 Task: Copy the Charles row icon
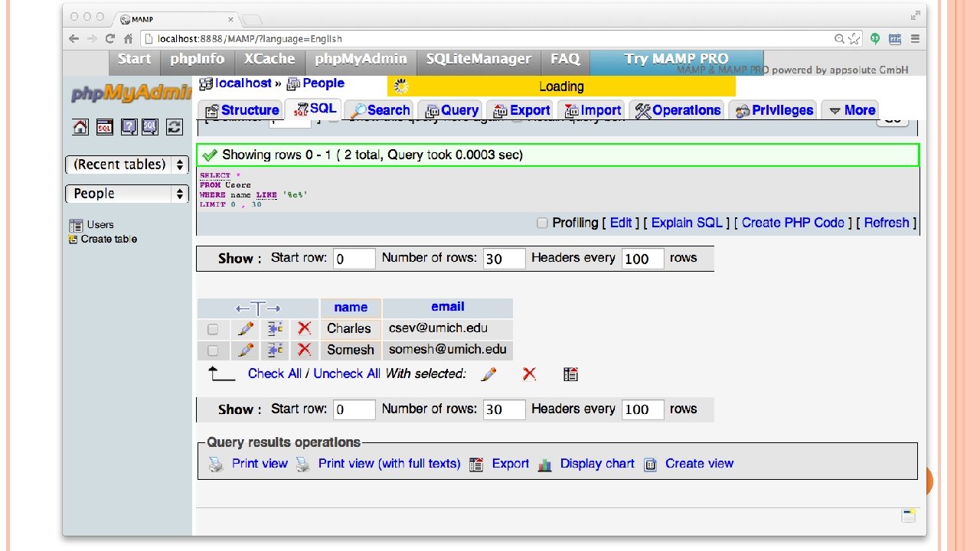coord(275,328)
